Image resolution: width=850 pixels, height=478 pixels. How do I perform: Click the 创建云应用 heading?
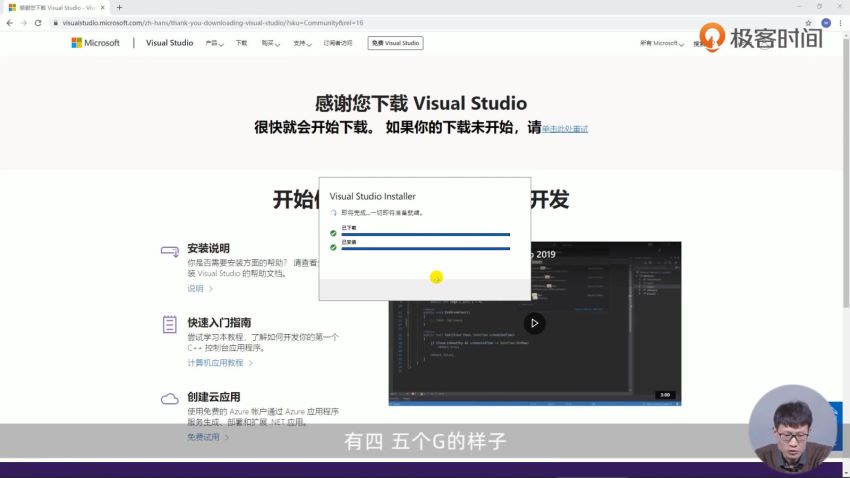tap(214, 397)
